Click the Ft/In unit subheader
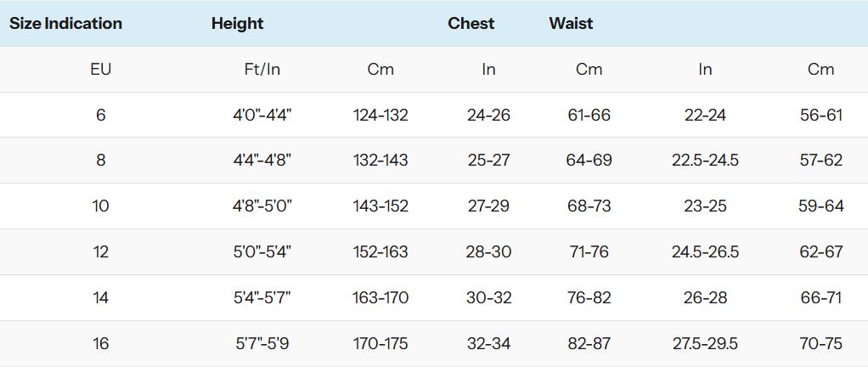868x367 pixels. pyautogui.click(x=262, y=69)
